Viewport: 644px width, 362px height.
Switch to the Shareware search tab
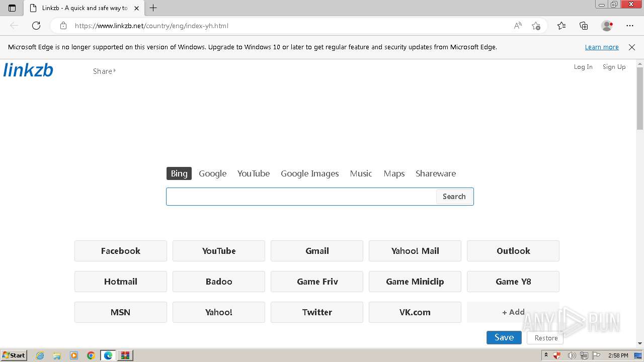pos(436,173)
